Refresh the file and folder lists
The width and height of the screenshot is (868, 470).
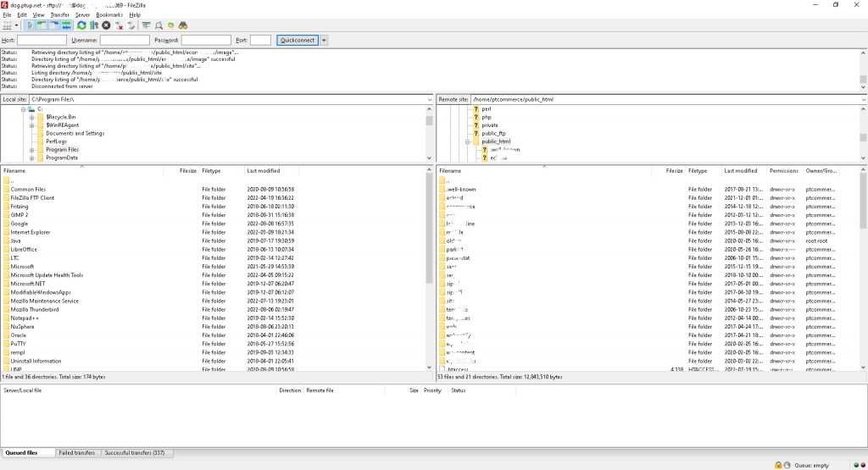pos(81,25)
